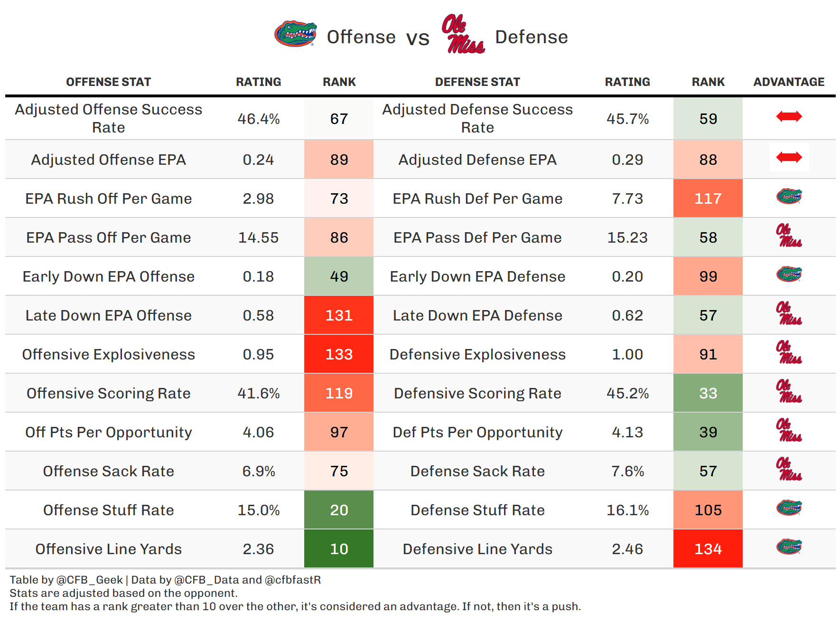
Task: Click Ole Miss advantage logo for Sack Rate row
Action: point(789,470)
